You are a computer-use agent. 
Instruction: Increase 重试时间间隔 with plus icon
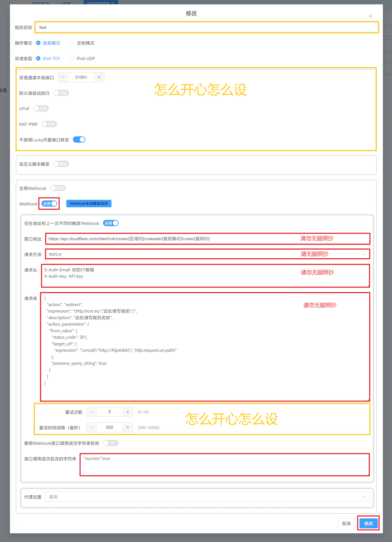tap(128, 427)
